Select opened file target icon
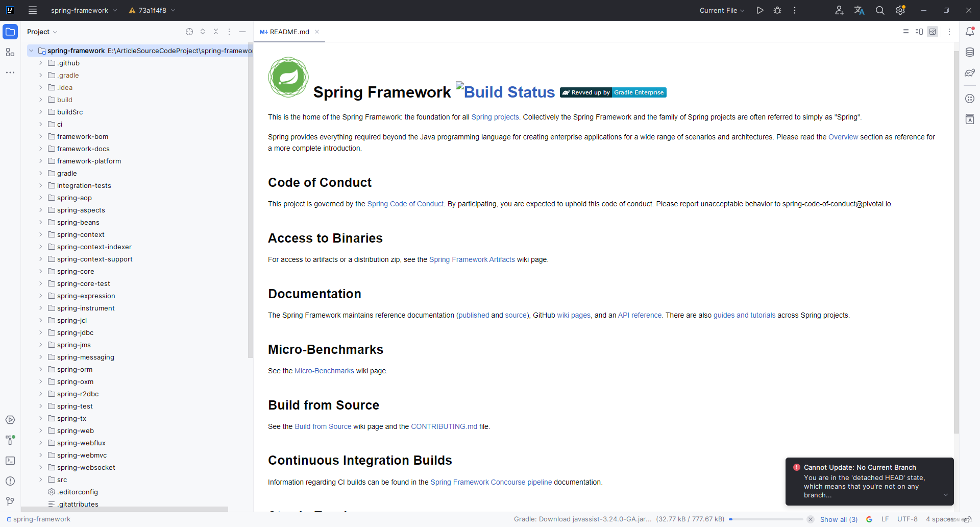This screenshot has height=527, width=980. click(189, 32)
